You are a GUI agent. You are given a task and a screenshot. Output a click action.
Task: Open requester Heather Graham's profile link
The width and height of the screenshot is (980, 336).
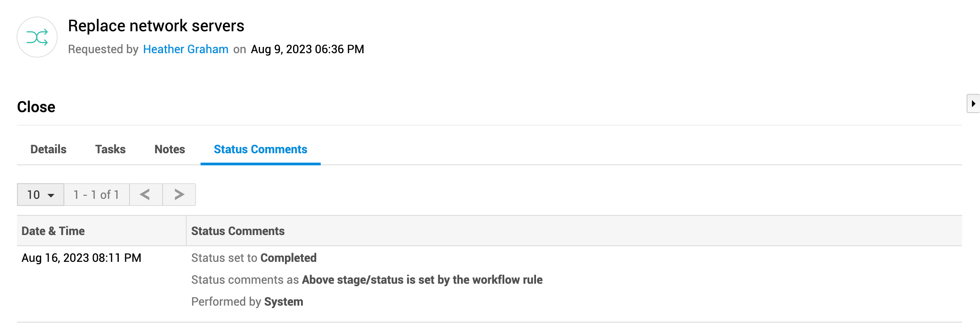point(185,49)
